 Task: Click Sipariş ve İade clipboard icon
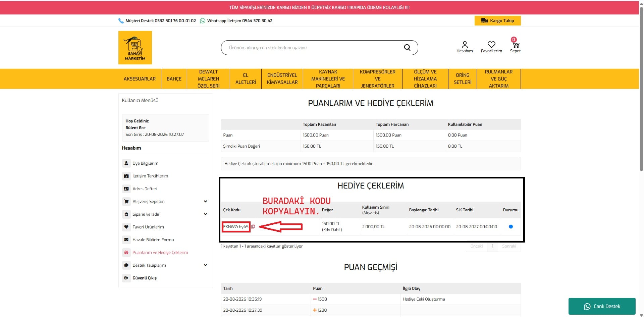tap(126, 214)
